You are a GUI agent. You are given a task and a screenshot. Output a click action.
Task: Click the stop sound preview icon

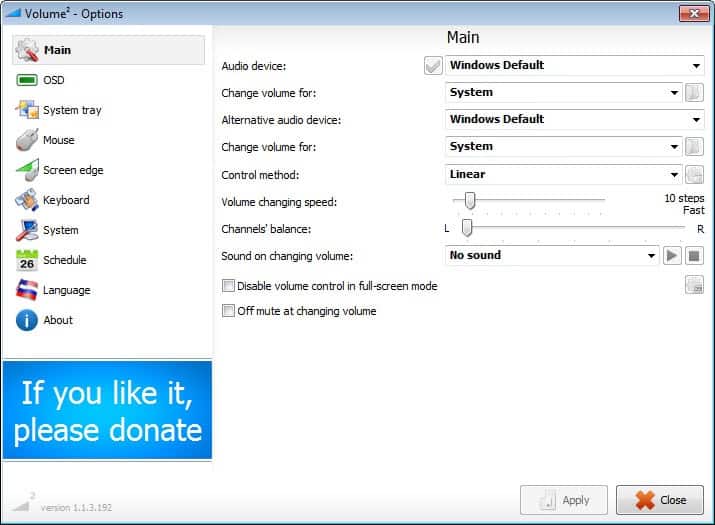[x=695, y=256]
